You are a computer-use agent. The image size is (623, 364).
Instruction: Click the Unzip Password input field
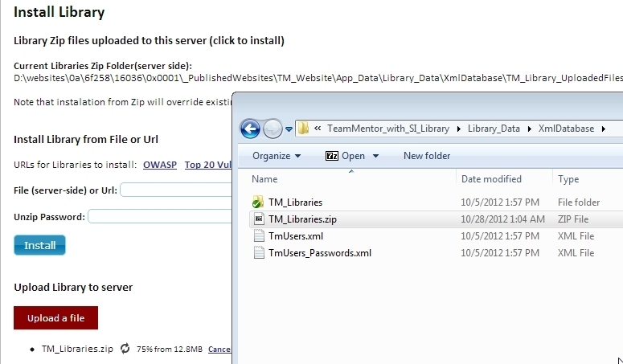tap(160, 217)
